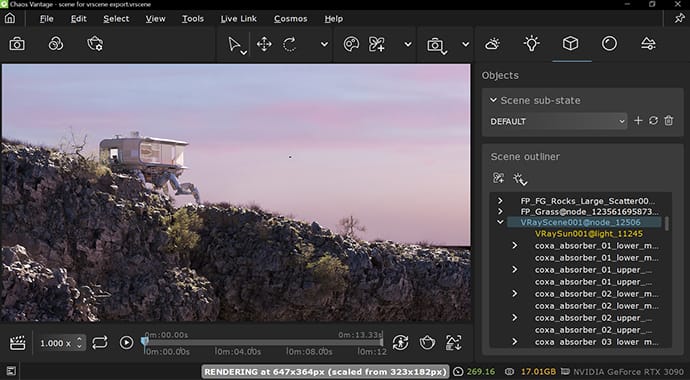
Task: Go to the Home screen icon
Action: (10, 18)
